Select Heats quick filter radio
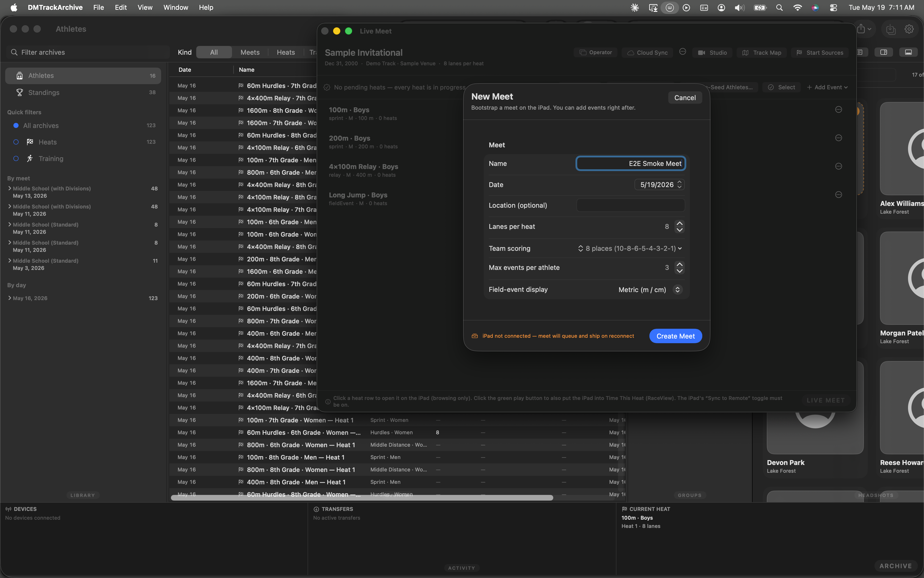The height and width of the screenshot is (578, 924). 16,142
